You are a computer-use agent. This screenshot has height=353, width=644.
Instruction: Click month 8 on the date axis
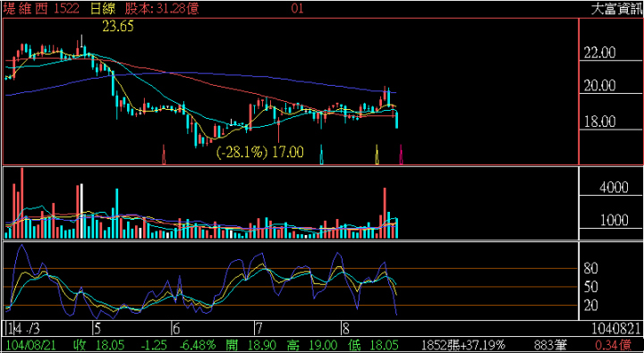point(346,329)
